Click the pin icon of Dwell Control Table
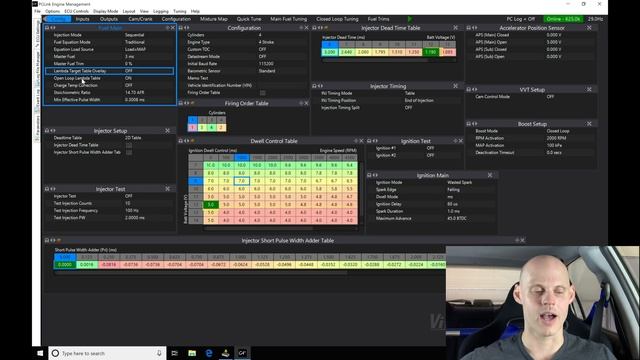The image size is (640, 360). pos(181,141)
